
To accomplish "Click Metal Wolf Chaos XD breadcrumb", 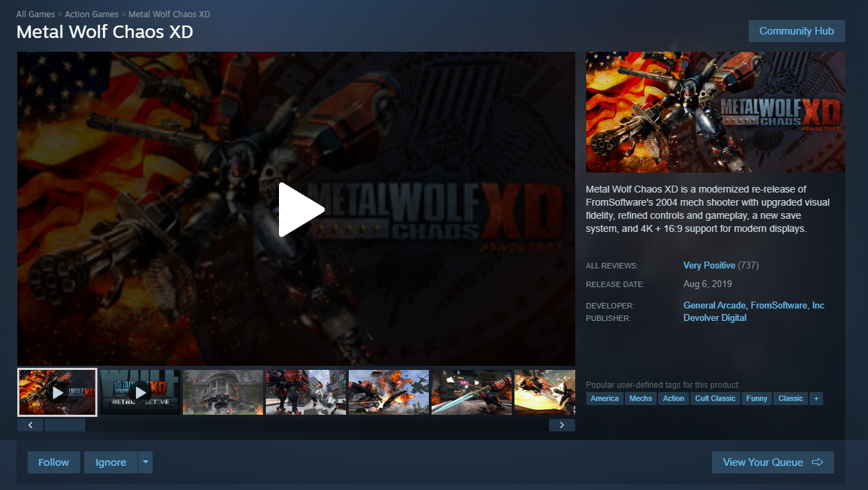I will (169, 14).
